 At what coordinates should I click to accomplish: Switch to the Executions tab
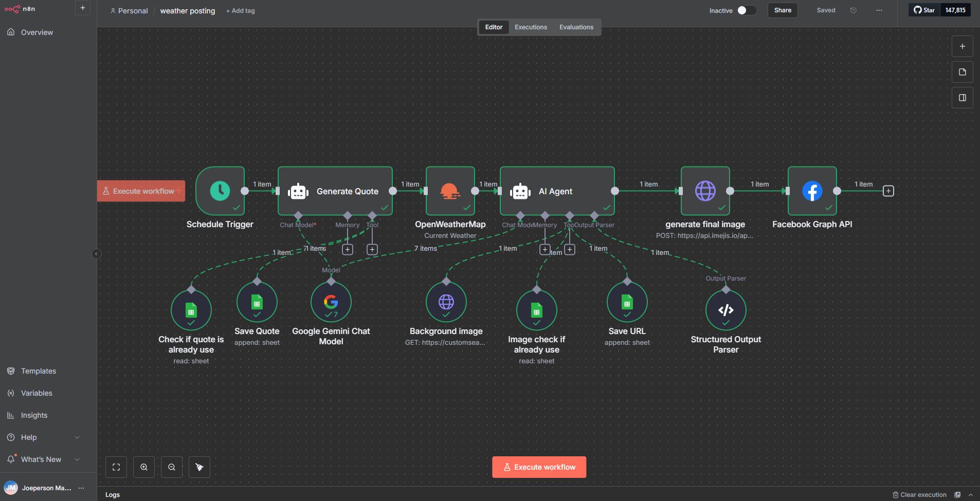(x=531, y=27)
